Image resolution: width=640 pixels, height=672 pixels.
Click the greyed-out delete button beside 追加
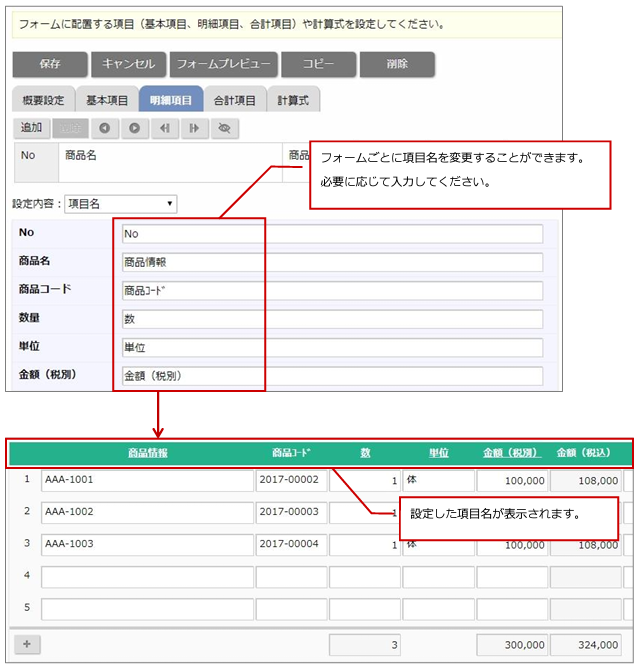click(71, 128)
